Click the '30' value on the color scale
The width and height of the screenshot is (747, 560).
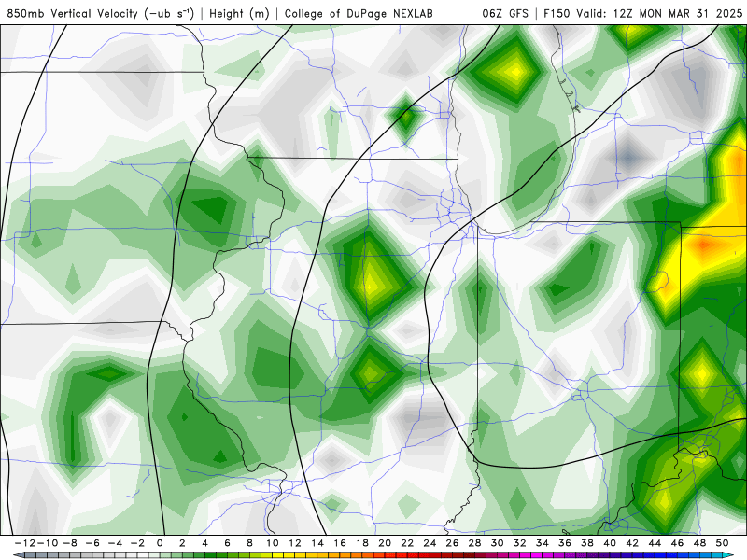tap(498, 543)
